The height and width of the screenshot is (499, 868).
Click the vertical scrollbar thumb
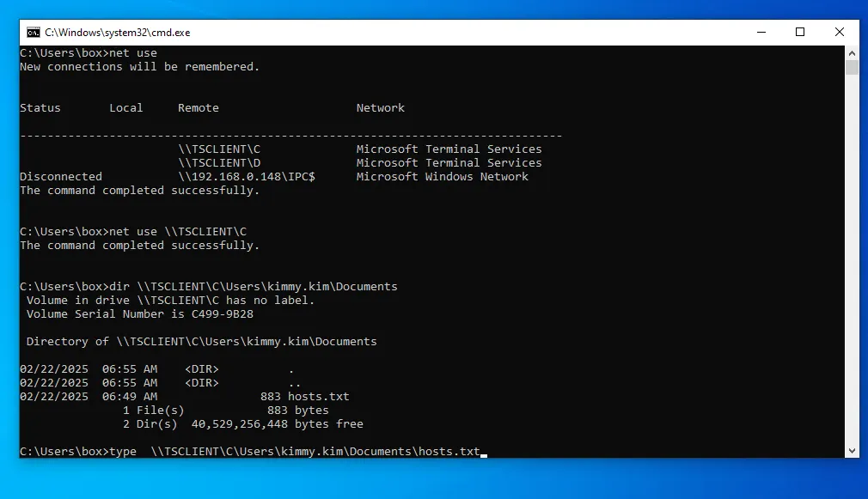point(852,68)
